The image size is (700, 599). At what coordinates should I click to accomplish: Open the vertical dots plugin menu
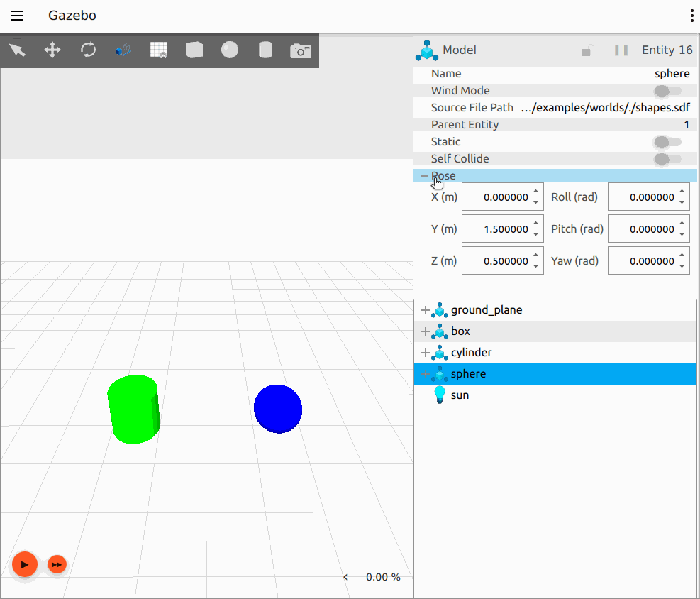691,16
